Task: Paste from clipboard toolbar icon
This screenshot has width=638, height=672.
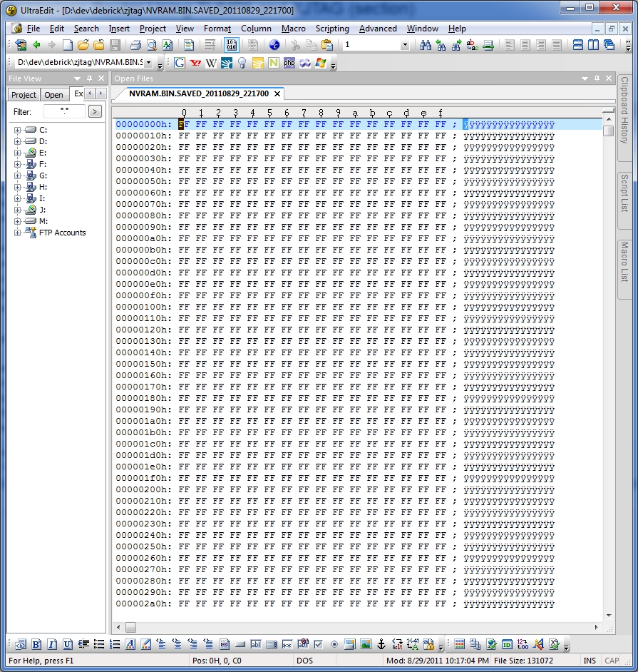Action: 326,44
